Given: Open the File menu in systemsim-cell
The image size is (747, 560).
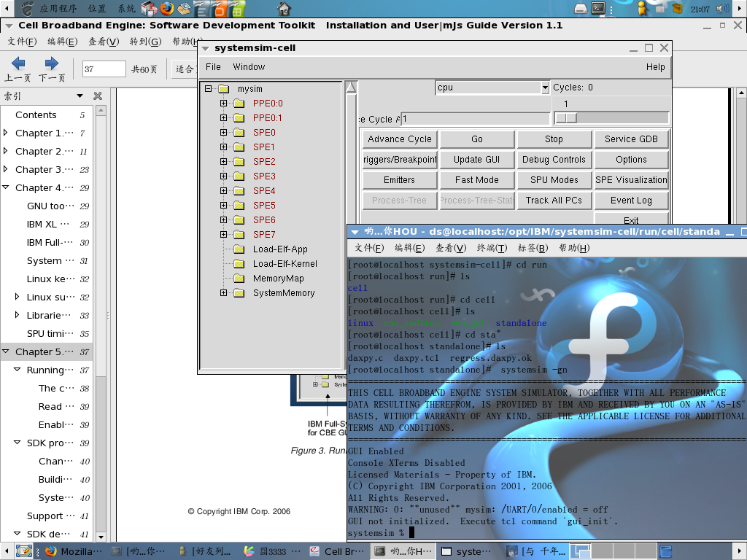Looking at the screenshot, I should (x=213, y=66).
